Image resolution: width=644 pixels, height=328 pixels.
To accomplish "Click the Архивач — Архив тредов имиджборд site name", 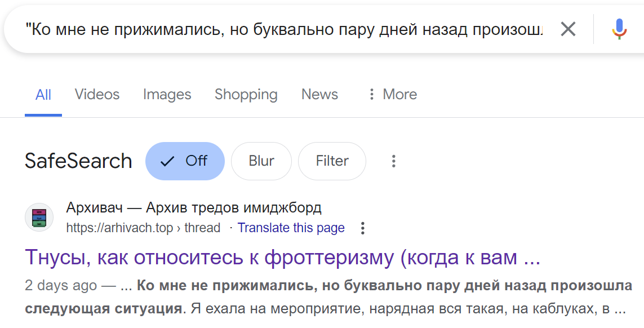I will pos(193,207).
